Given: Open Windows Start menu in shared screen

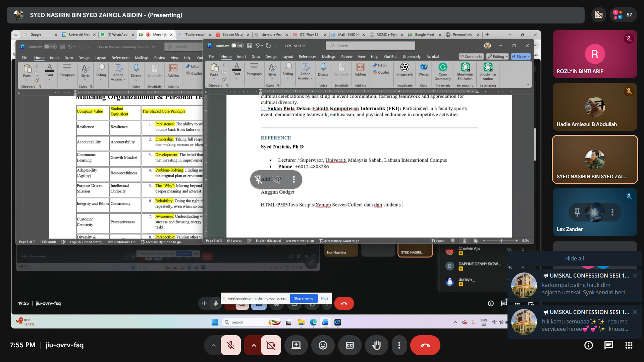Looking at the screenshot, I should coord(215,322).
